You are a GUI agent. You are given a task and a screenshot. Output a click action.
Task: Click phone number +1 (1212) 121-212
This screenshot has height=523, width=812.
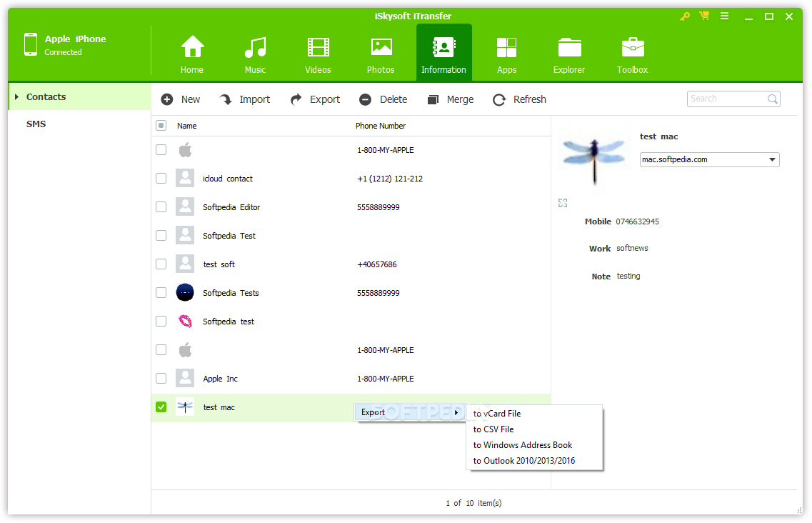click(390, 179)
